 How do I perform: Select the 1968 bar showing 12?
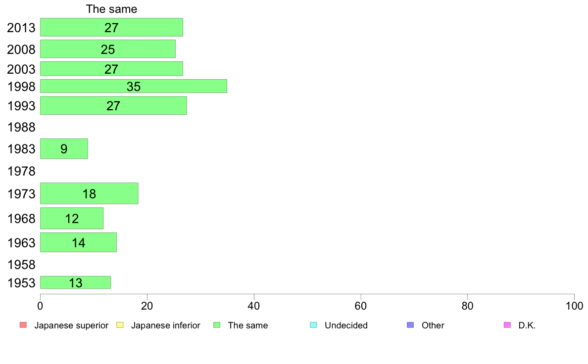(x=72, y=218)
